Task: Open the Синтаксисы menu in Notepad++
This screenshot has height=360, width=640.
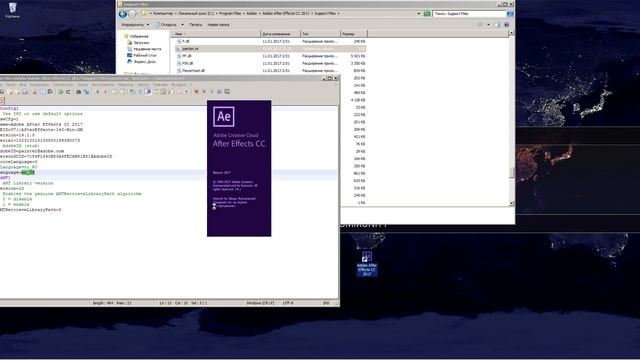Action: [63, 85]
